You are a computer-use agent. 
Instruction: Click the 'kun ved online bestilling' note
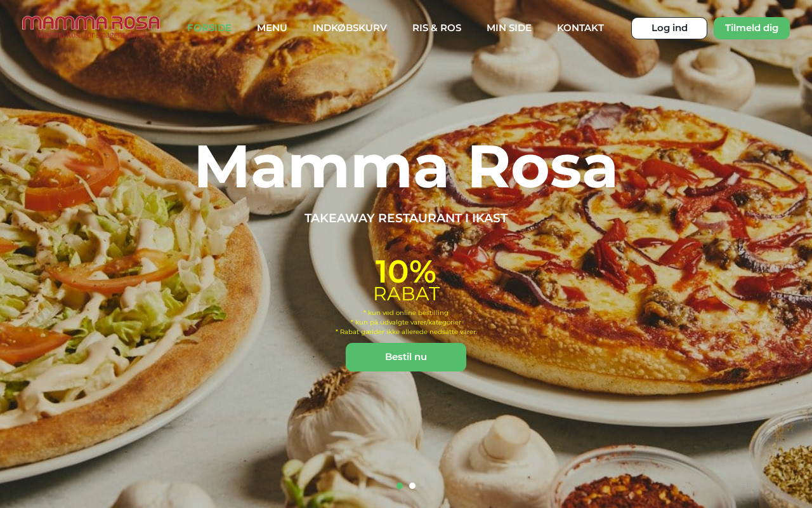click(406, 312)
